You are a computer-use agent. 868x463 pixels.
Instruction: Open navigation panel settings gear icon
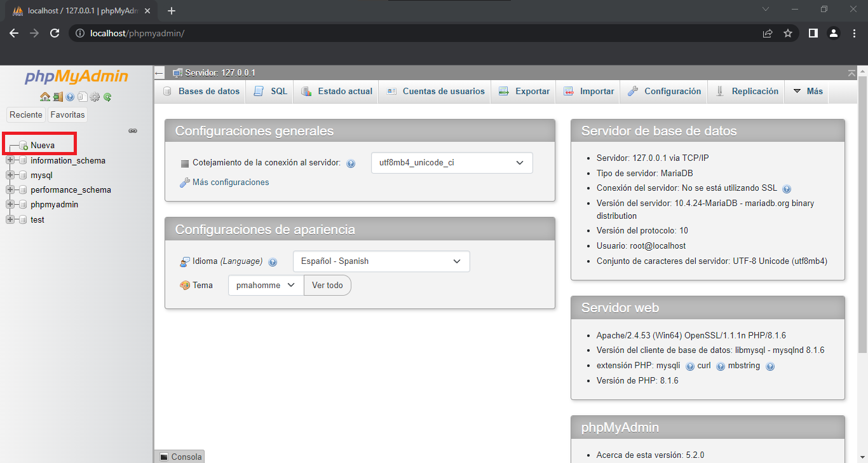(95, 97)
